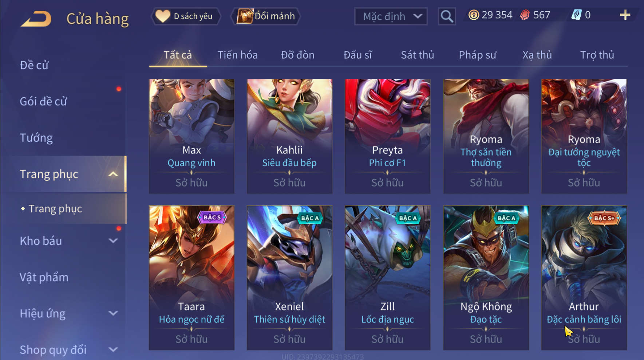The image size is (644, 360).
Task: Open the D.sách yêu heart wishlist
Action: tap(186, 16)
